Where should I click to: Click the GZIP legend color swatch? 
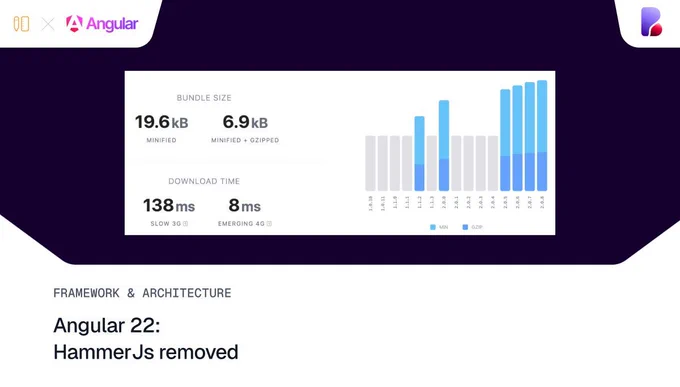point(465,227)
